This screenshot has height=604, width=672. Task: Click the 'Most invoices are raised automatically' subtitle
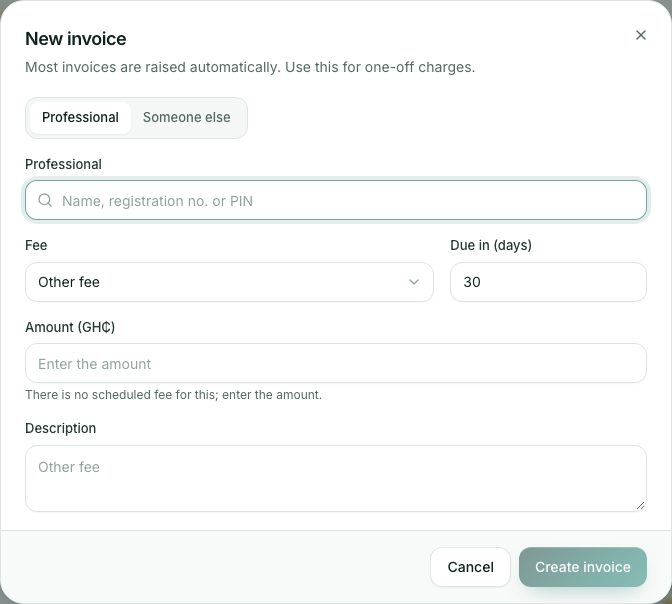click(x=250, y=67)
